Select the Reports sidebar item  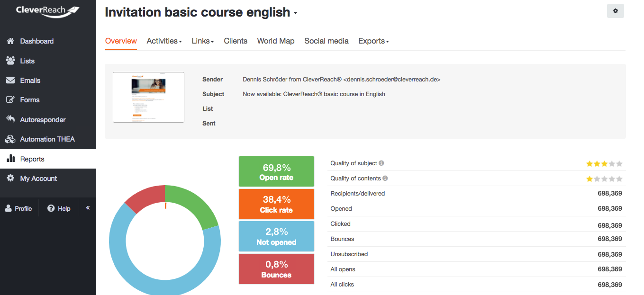[48, 159]
